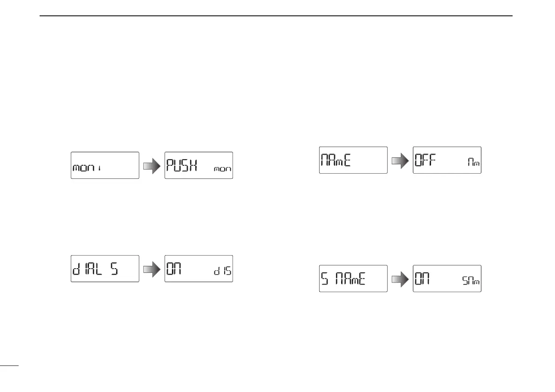Screen dimensions: 555x392
Task: Click the small 'Nm' indicator label
Action: click(473, 162)
